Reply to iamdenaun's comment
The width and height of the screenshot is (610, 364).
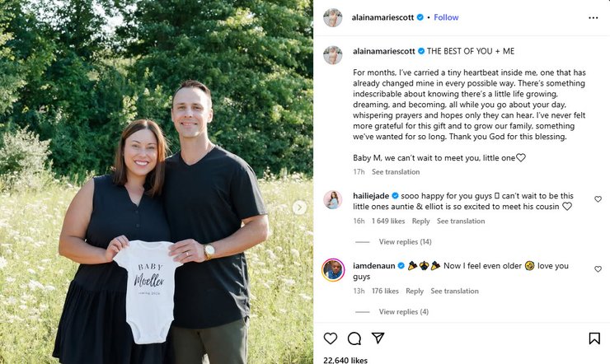pyautogui.click(x=415, y=291)
